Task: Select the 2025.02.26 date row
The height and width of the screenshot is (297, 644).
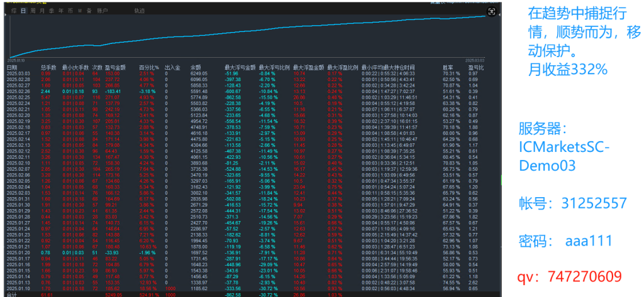Action: 247,91
